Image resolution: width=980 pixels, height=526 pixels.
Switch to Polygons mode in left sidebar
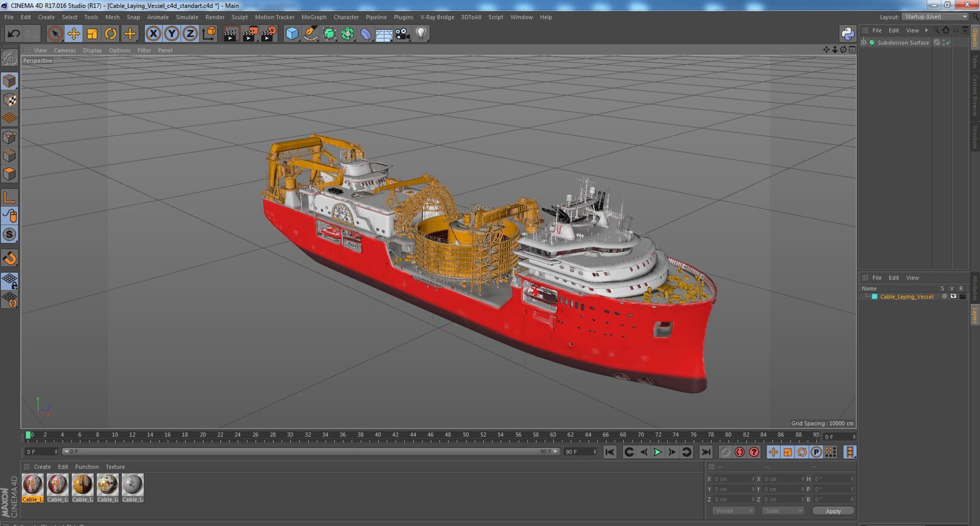pos(10,174)
